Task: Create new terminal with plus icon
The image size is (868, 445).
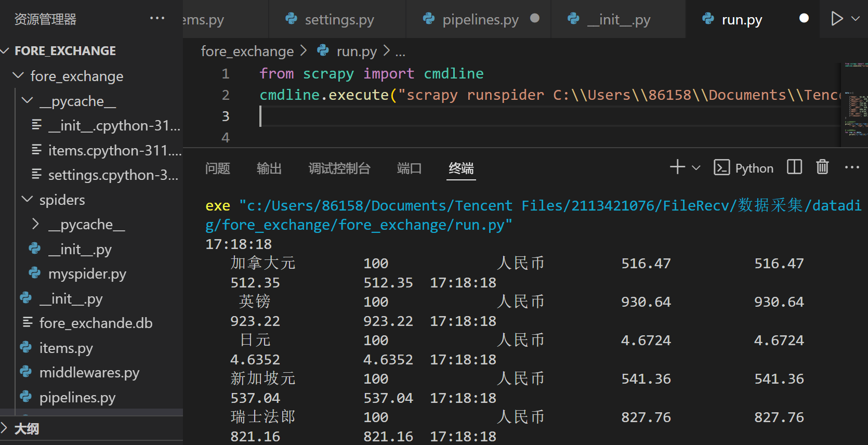Action: (x=677, y=167)
